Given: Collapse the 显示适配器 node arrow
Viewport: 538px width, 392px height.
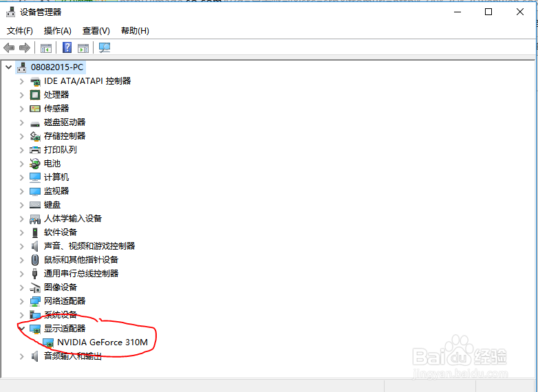Looking at the screenshot, I should (x=22, y=329).
